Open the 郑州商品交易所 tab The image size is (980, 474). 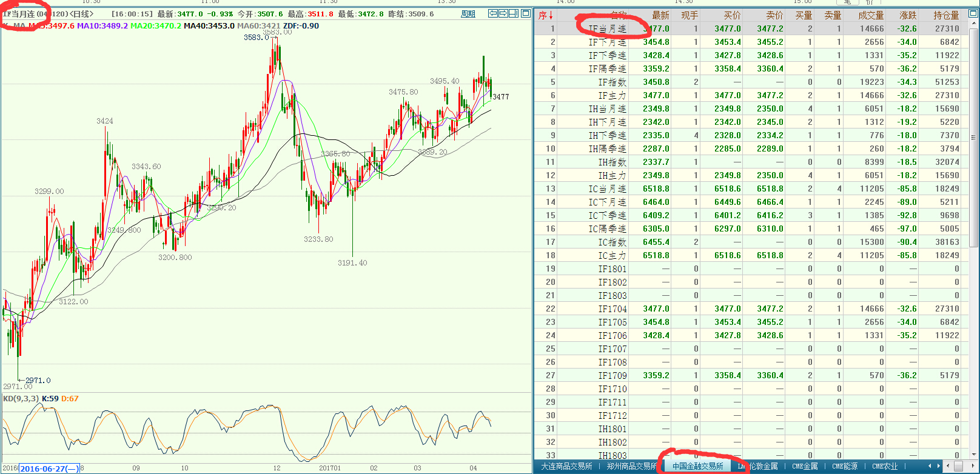pyautogui.click(x=631, y=466)
